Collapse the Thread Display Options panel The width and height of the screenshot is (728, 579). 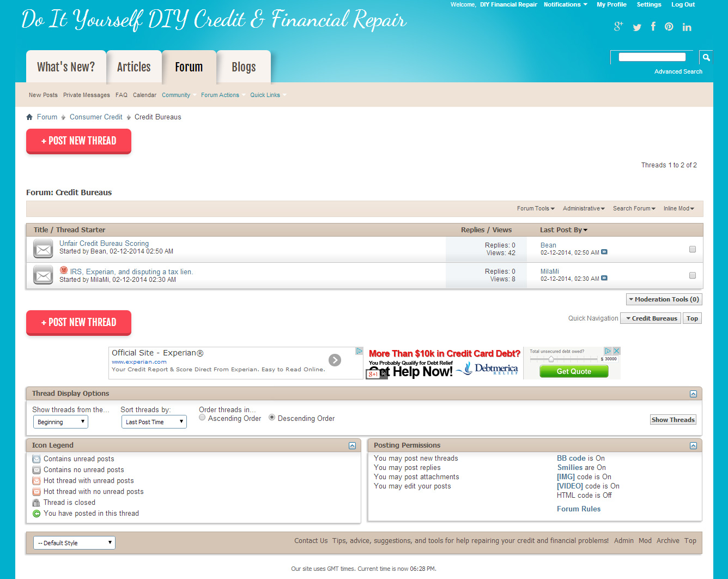(x=693, y=394)
